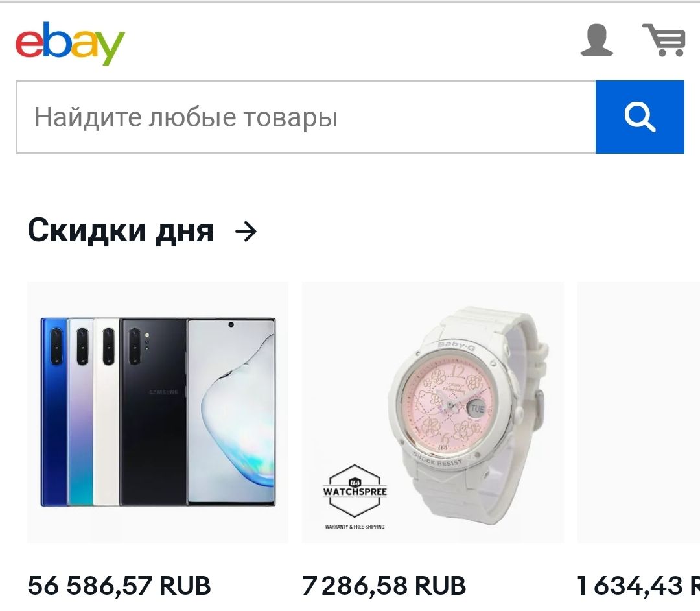Click the Watchspree hexagon logo badge
The height and width of the screenshot is (611, 700).
[355, 491]
